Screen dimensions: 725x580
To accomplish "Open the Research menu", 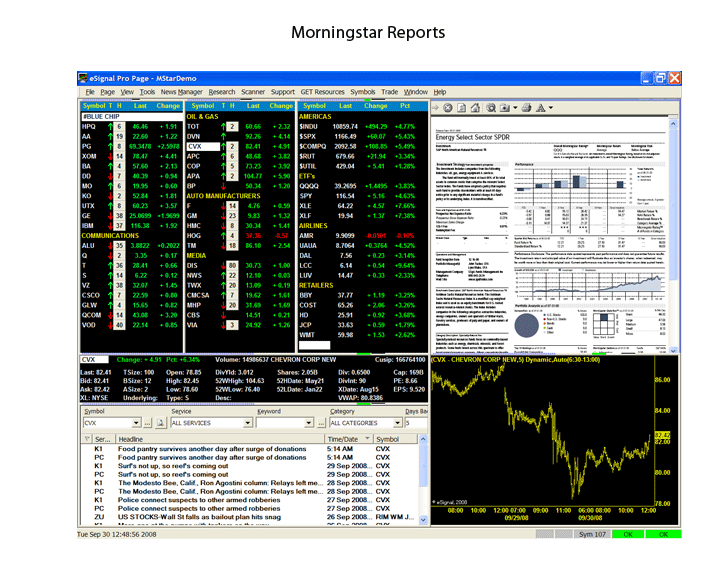I will click(222, 92).
